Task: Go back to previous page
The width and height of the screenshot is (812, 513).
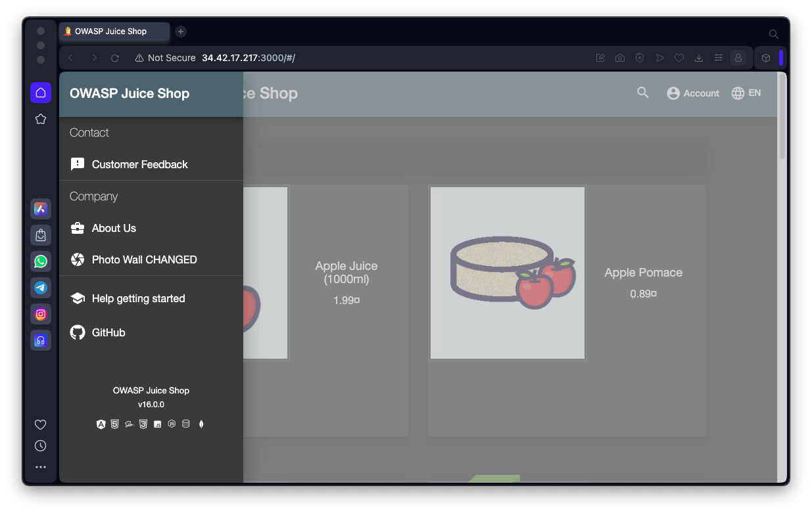Action: [71, 58]
